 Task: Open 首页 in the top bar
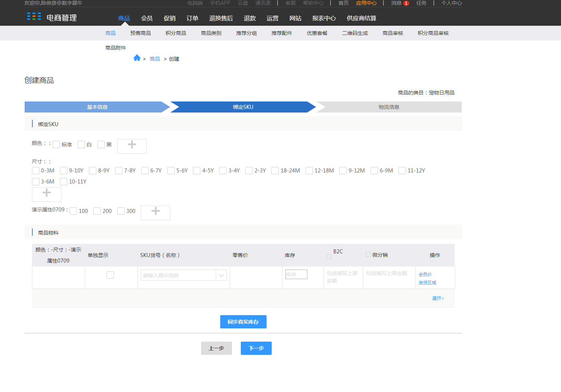pyautogui.click(x=343, y=3)
